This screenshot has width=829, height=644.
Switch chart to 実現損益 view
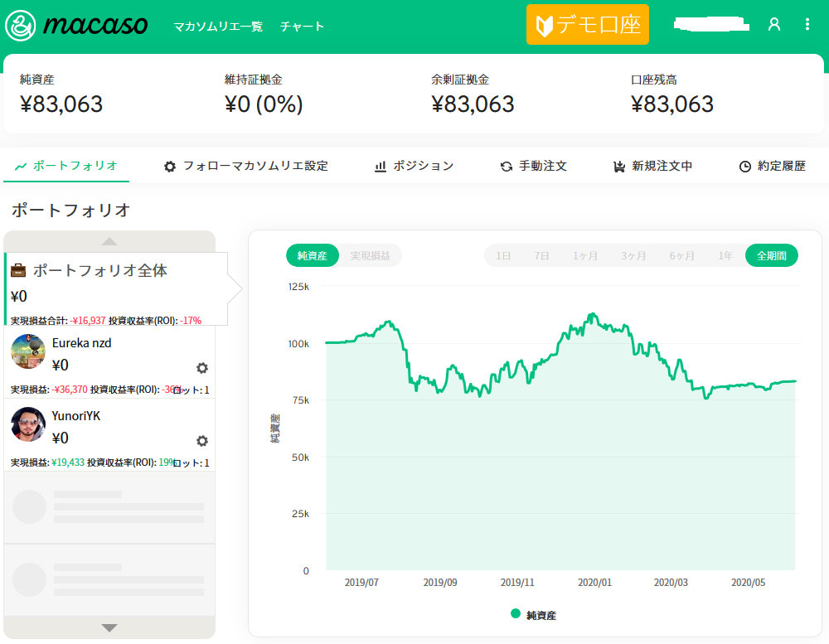coord(371,256)
